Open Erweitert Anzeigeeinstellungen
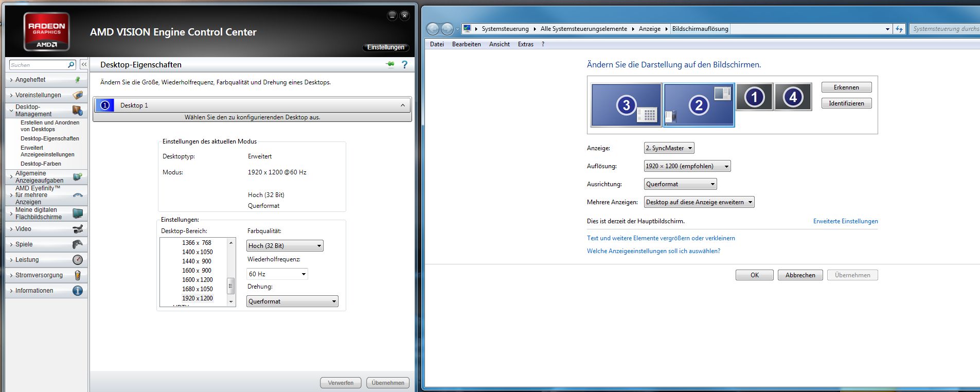 coord(47,151)
